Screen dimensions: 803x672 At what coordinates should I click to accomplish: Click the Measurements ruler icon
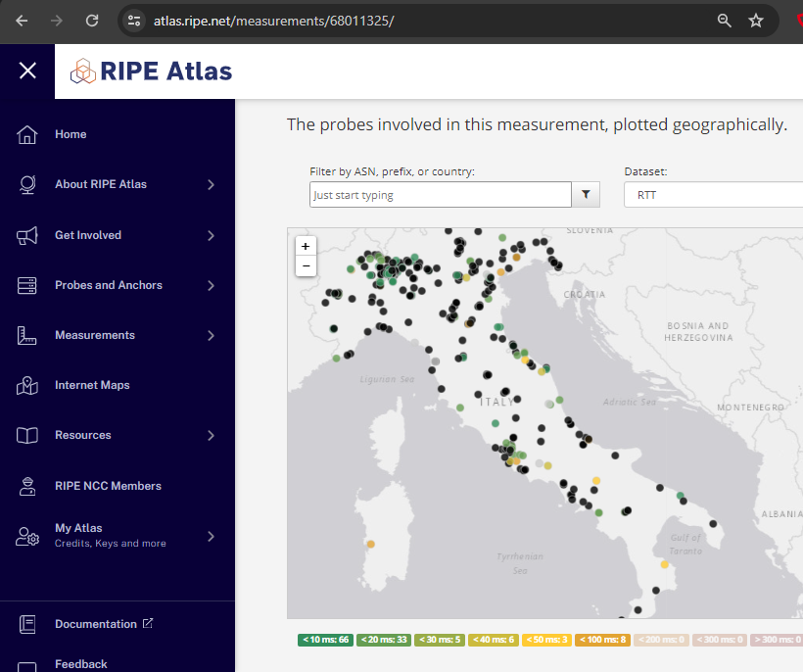[27, 335]
